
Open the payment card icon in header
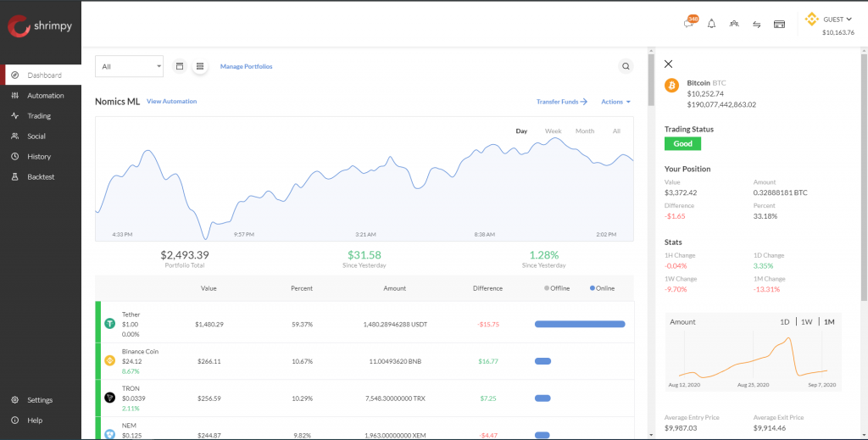pyautogui.click(x=780, y=25)
